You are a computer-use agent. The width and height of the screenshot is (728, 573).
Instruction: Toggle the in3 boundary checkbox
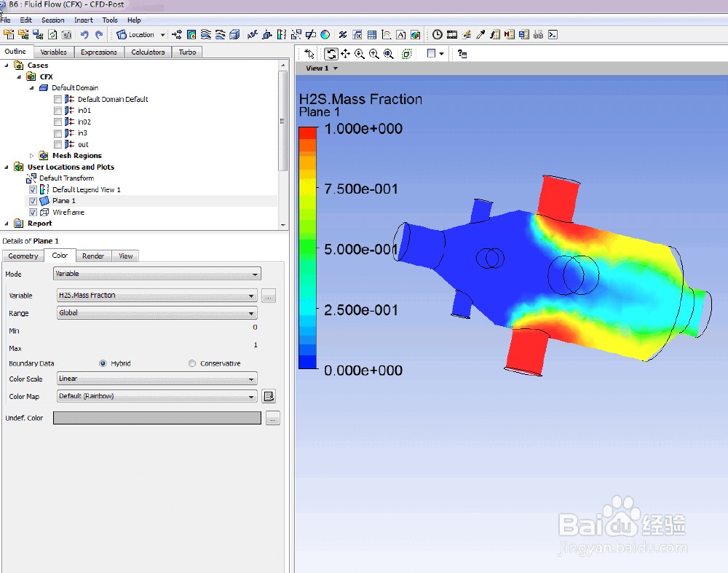tap(58, 133)
